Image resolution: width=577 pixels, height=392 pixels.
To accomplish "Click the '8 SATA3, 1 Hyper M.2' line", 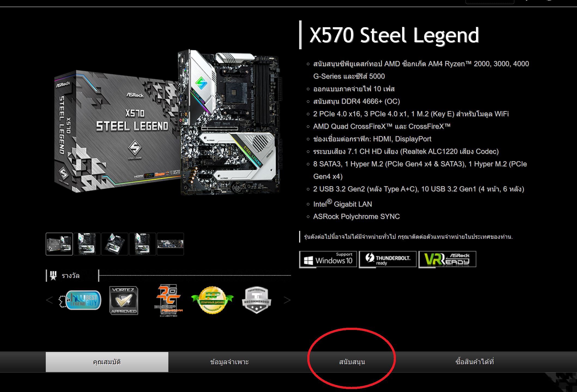I will click(x=420, y=170).
